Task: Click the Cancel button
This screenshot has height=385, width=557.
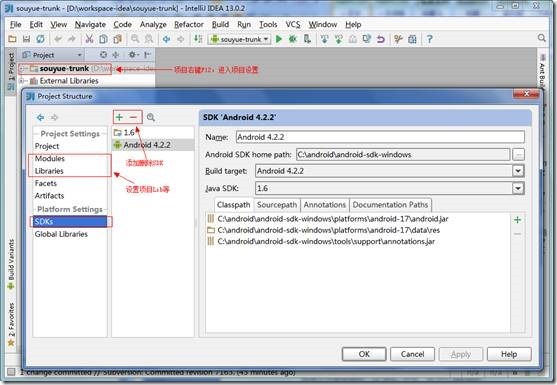Action: (412, 354)
